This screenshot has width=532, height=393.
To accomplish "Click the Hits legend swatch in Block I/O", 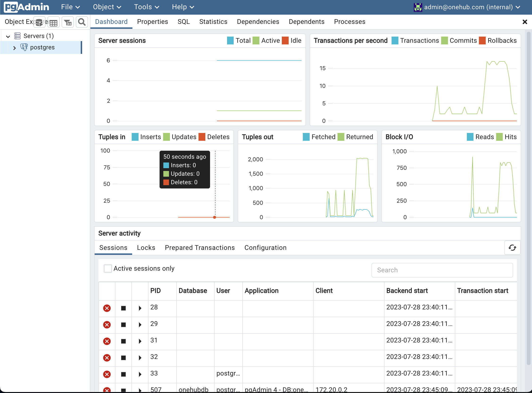I will pos(499,137).
